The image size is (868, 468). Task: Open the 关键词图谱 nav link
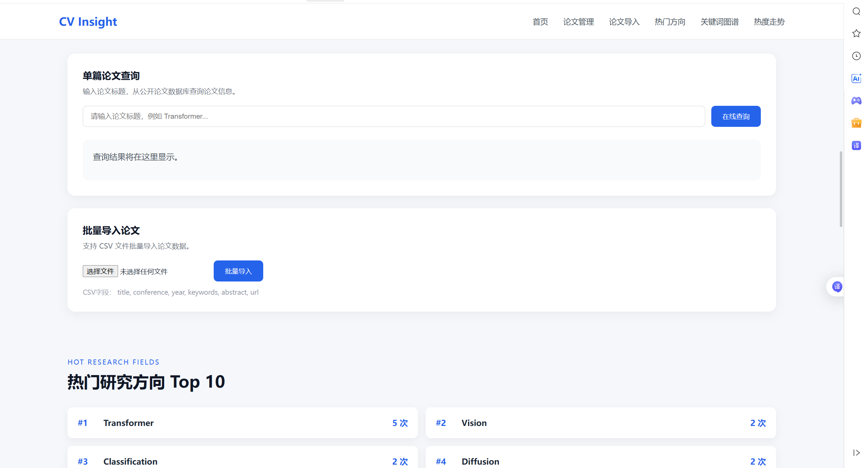point(719,22)
